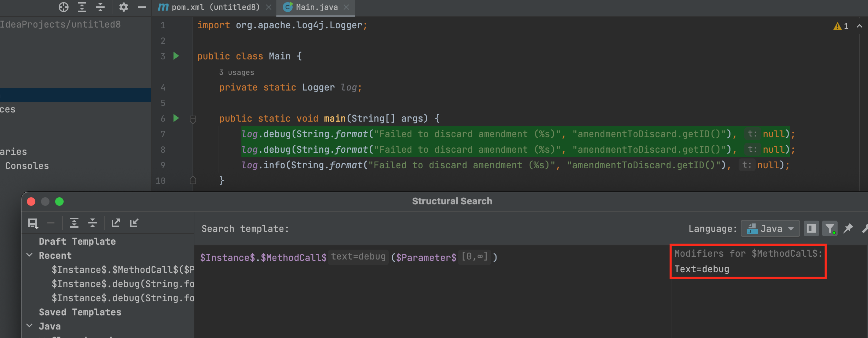This screenshot has width=868, height=338.
Task: Select last $Instance$.debug(String.fo recent template
Action: click(x=123, y=298)
